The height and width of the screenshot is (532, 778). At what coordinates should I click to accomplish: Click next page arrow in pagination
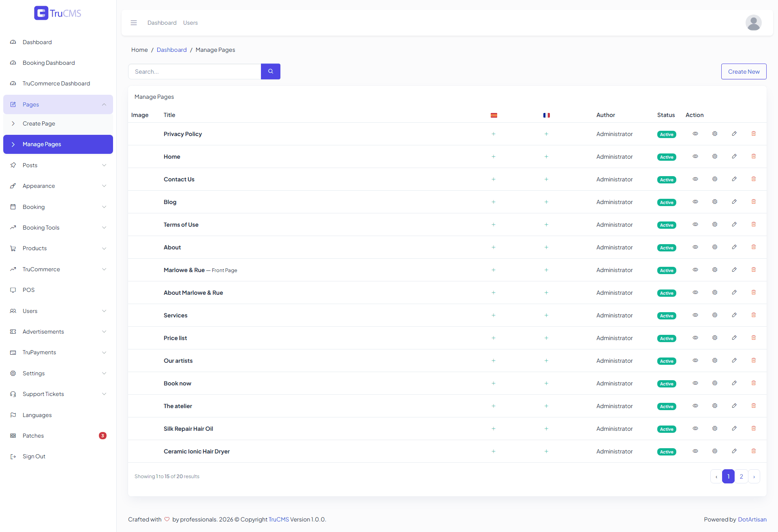(x=754, y=476)
